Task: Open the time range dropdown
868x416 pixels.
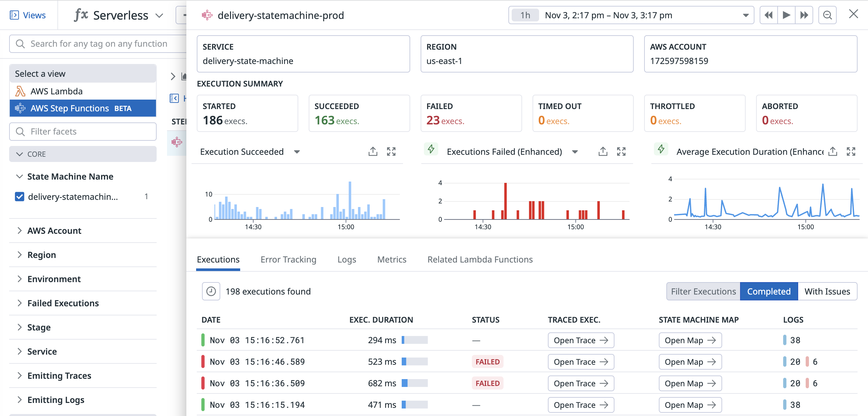Action: coord(746,15)
